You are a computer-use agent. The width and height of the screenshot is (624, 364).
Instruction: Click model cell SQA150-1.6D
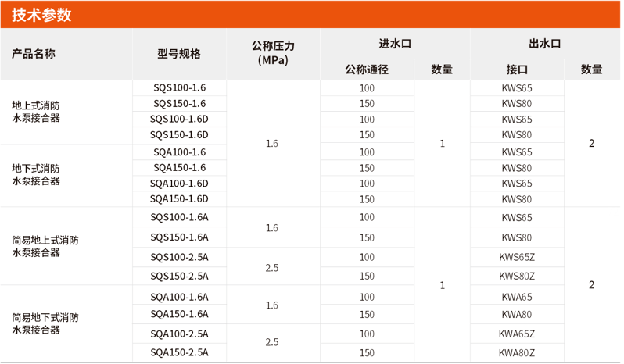179,198
